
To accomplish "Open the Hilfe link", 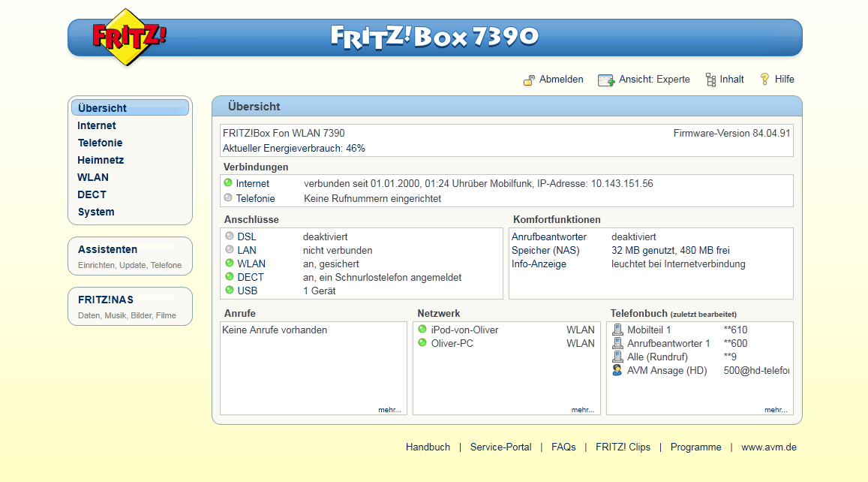I will (785, 80).
